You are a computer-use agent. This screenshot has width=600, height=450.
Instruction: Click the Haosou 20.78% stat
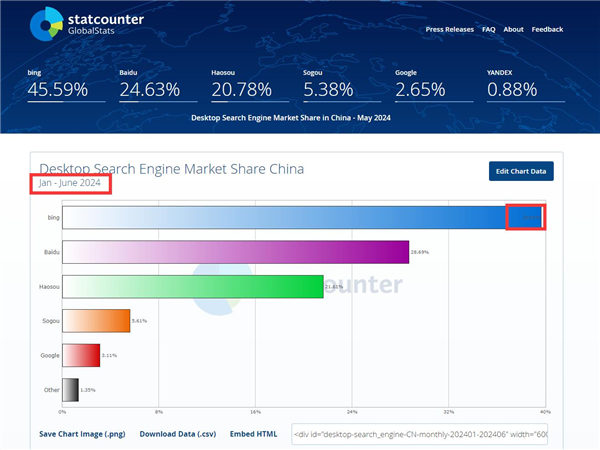point(250,86)
